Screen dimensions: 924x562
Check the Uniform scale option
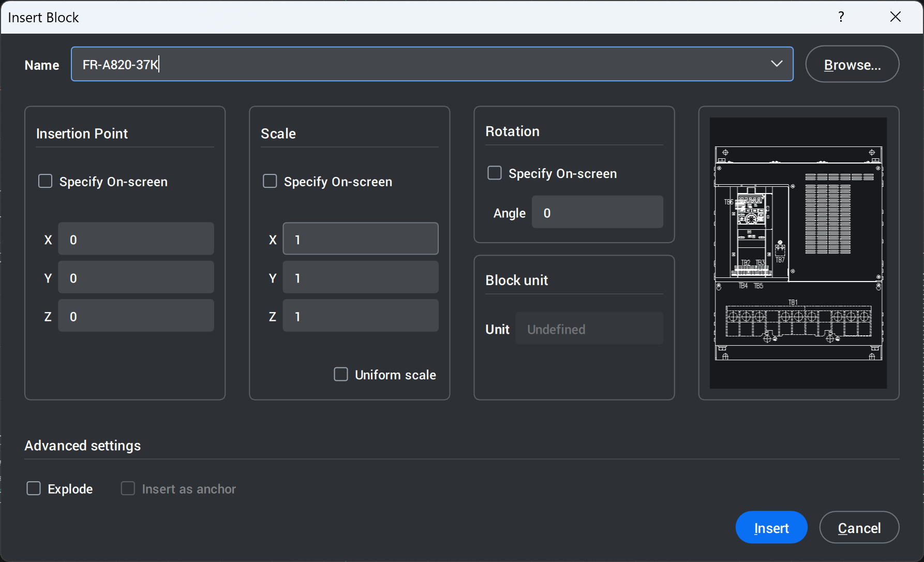tap(341, 374)
